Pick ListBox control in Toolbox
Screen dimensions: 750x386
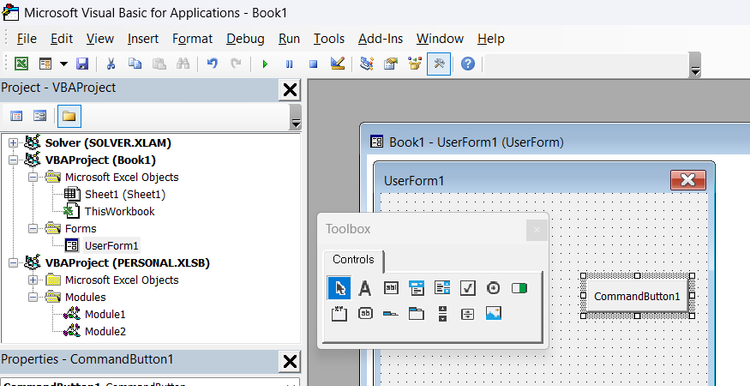(442, 288)
